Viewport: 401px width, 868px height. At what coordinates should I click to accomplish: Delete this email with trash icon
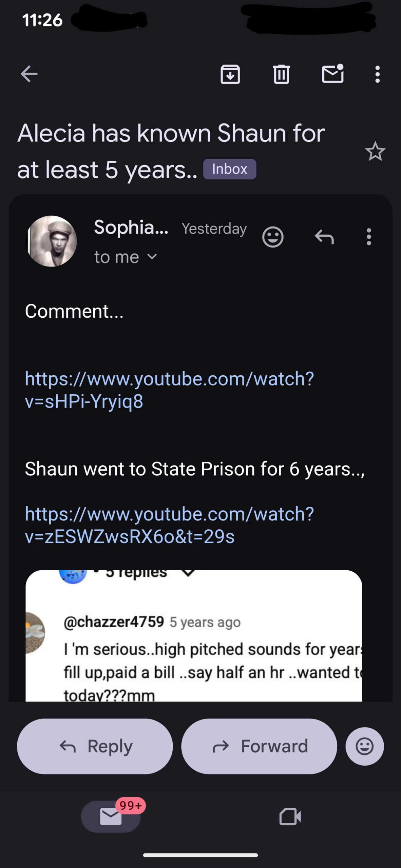[x=281, y=74]
